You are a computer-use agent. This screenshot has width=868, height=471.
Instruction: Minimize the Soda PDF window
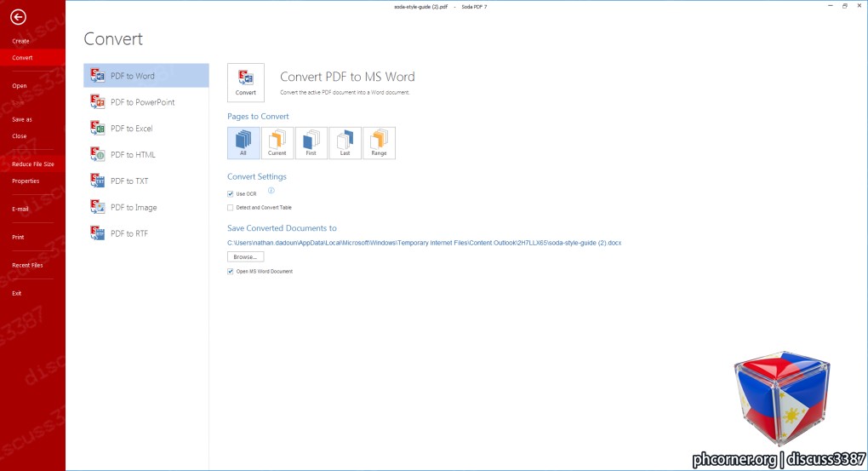tap(831, 6)
